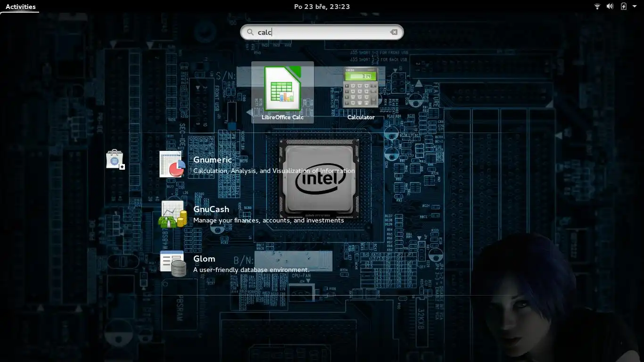Select the 'GnuCash' result title
Image resolution: width=644 pixels, height=362 pixels.
pyautogui.click(x=211, y=209)
